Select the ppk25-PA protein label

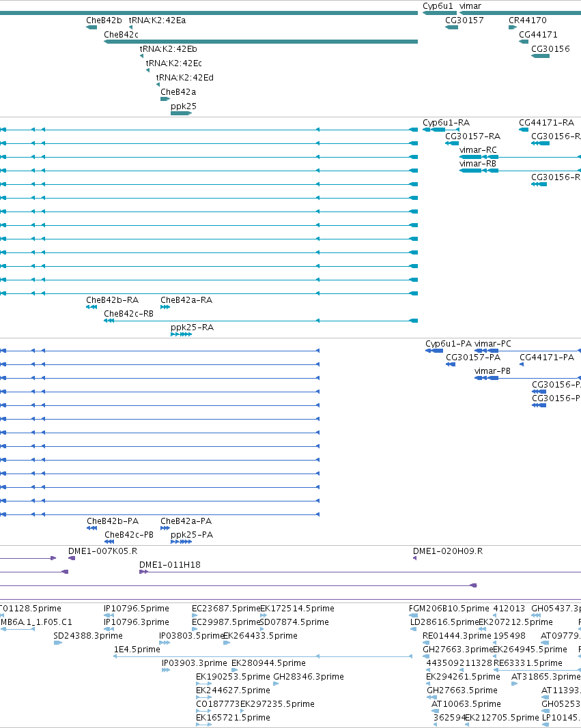[192, 535]
